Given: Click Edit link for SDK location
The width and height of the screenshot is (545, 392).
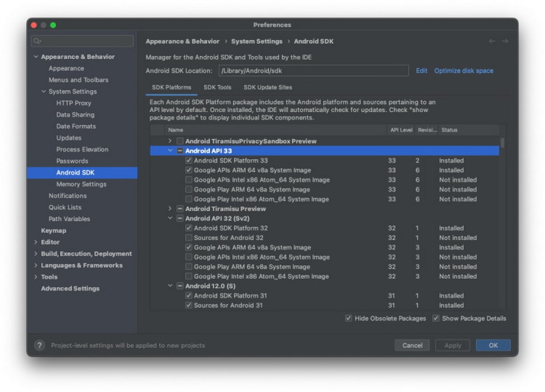Looking at the screenshot, I should click(x=421, y=71).
